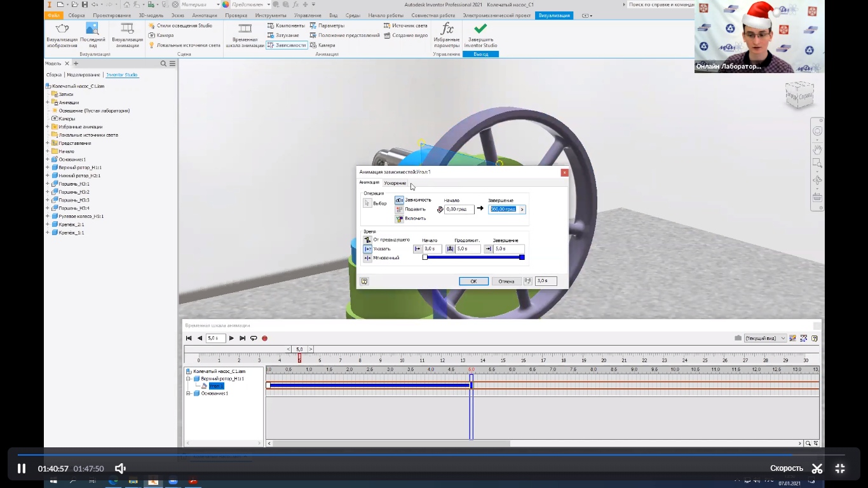Expand the Представления tree node

[48, 143]
